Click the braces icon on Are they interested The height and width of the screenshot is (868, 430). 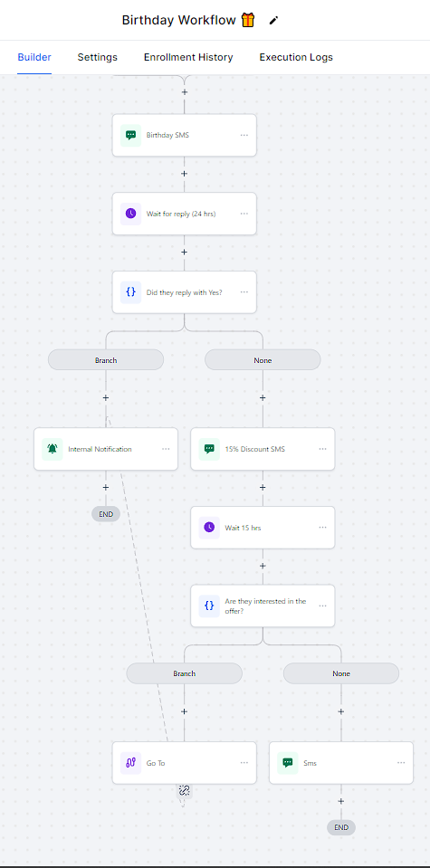coord(209,606)
